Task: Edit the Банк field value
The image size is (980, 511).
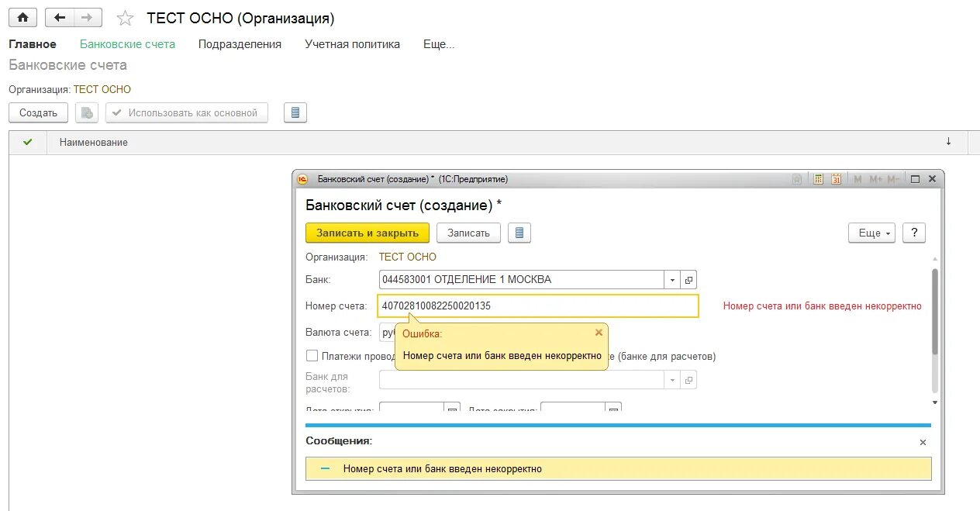Action: click(521, 279)
